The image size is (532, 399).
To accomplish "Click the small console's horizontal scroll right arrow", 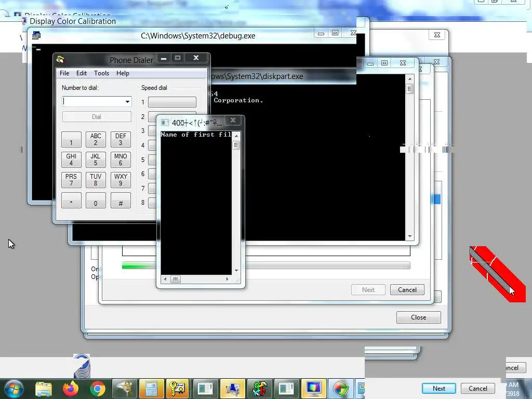I will point(227,279).
